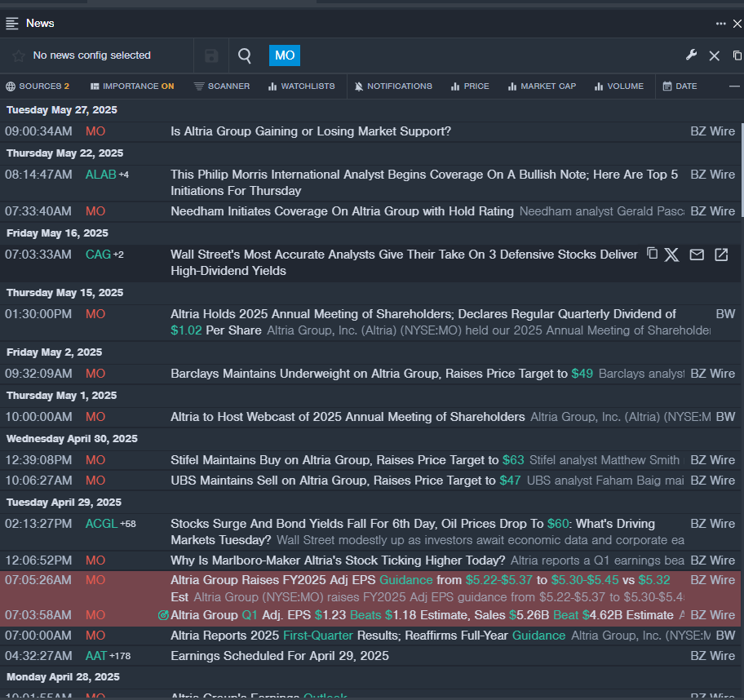
Task: Open the Date filter
Action: pyautogui.click(x=680, y=86)
